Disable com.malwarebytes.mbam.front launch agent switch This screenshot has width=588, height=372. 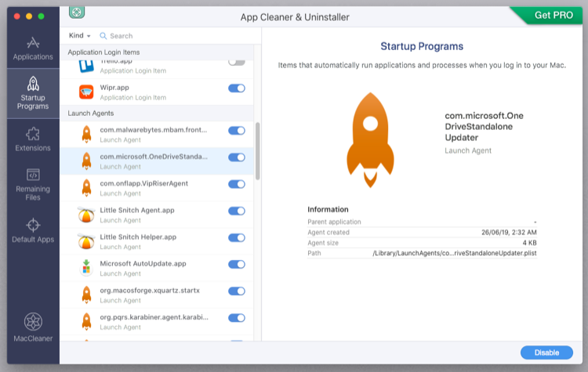237,131
